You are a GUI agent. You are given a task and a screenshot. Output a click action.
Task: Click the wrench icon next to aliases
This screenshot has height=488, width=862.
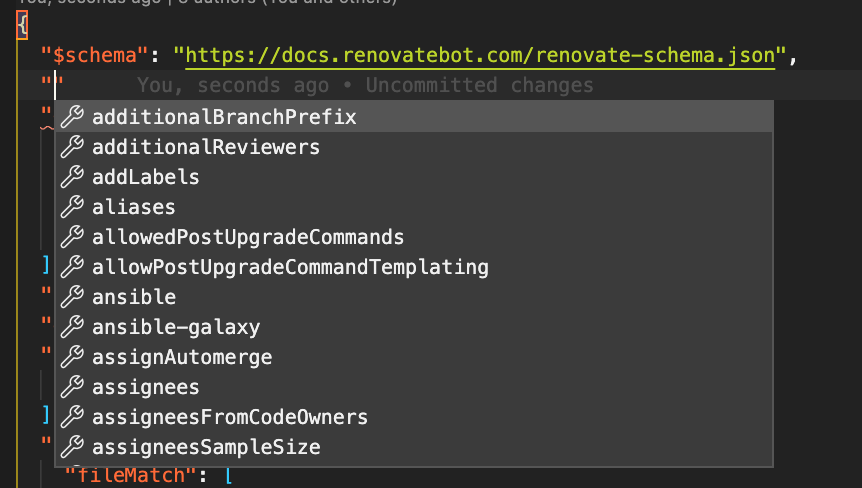72,207
